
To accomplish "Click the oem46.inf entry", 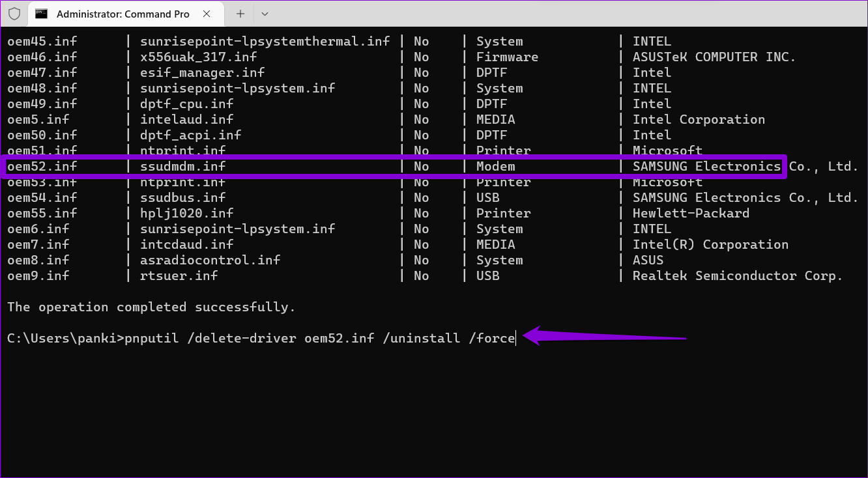I will 42,57.
